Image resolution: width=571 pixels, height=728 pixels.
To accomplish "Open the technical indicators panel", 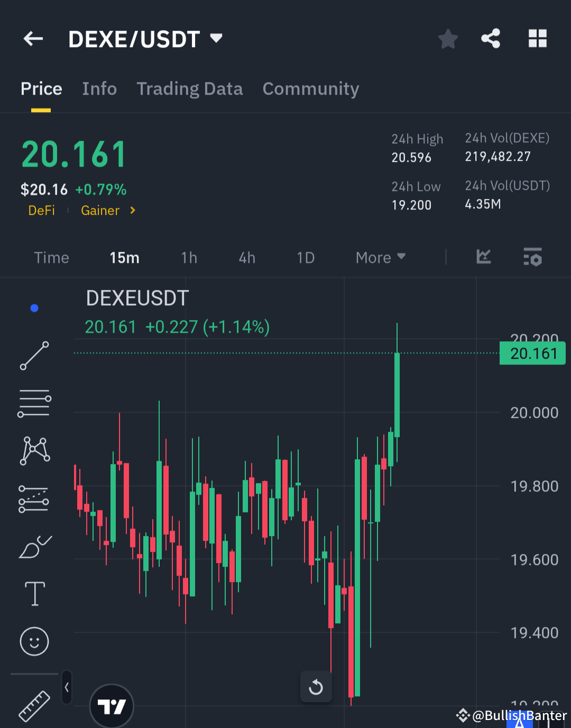I will (483, 258).
